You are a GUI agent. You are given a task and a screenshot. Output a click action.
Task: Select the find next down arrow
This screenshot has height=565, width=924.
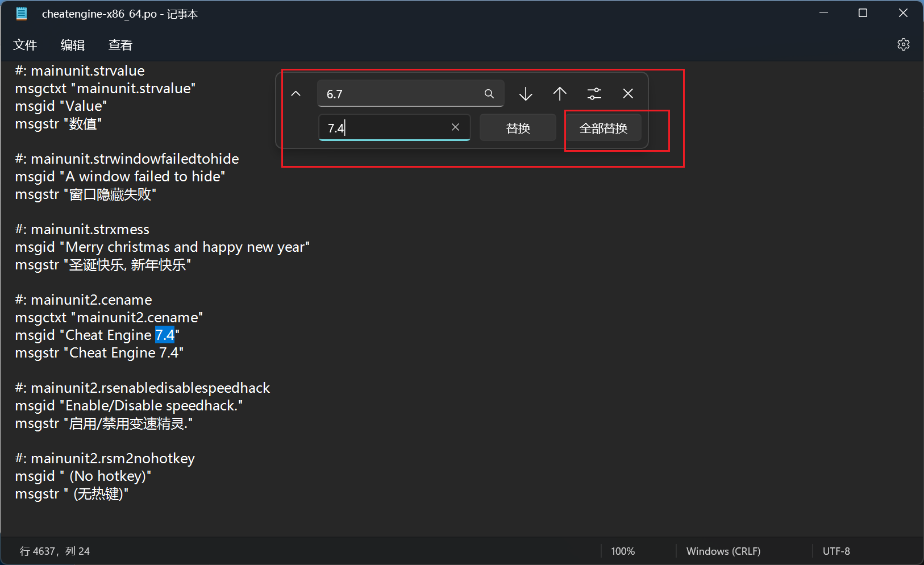pyautogui.click(x=525, y=93)
